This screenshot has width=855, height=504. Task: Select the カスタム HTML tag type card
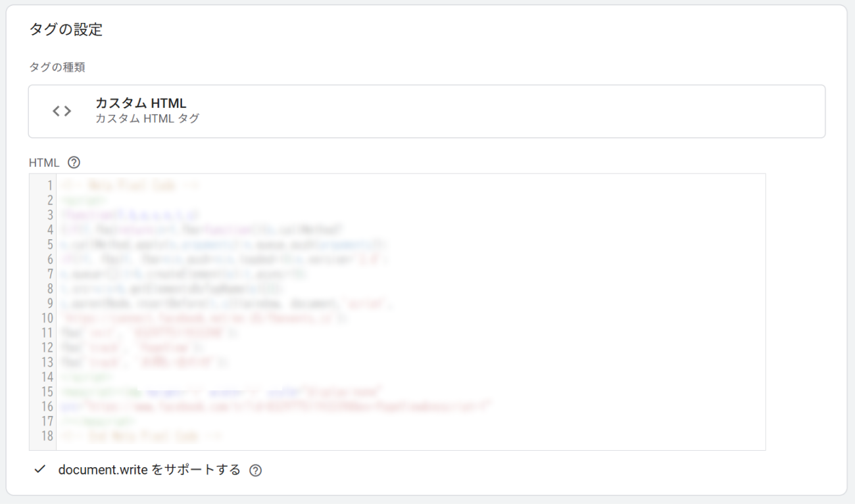(427, 111)
